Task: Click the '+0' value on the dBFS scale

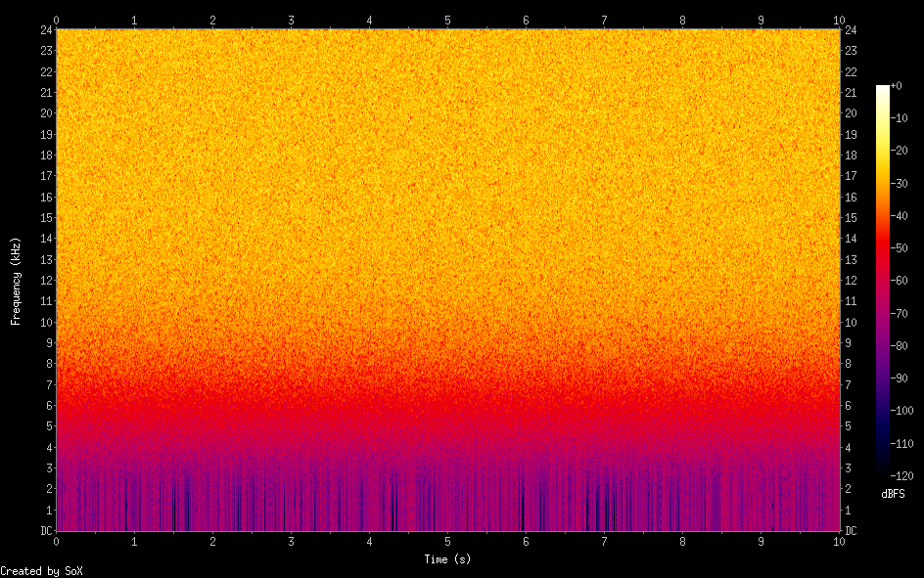Action: (x=896, y=86)
